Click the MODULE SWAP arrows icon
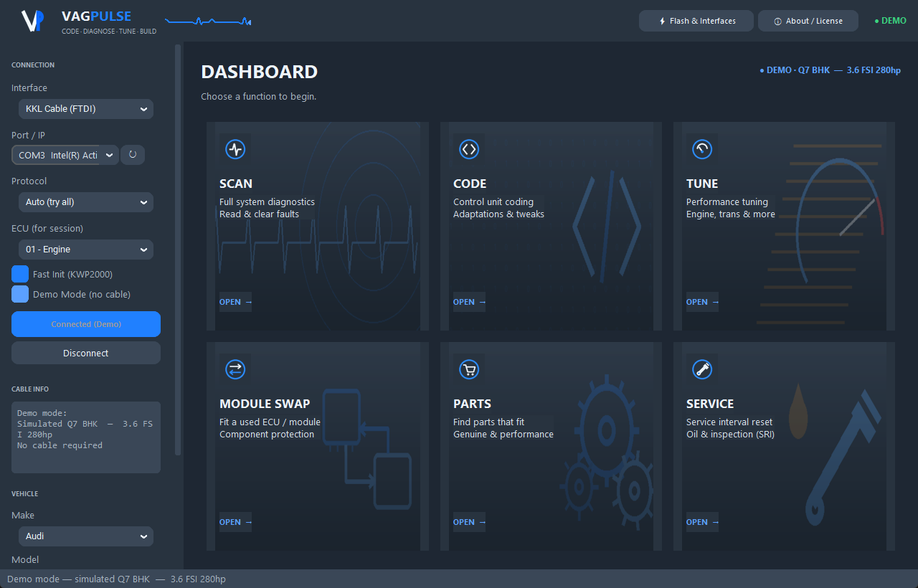The image size is (918, 588). coord(235,369)
